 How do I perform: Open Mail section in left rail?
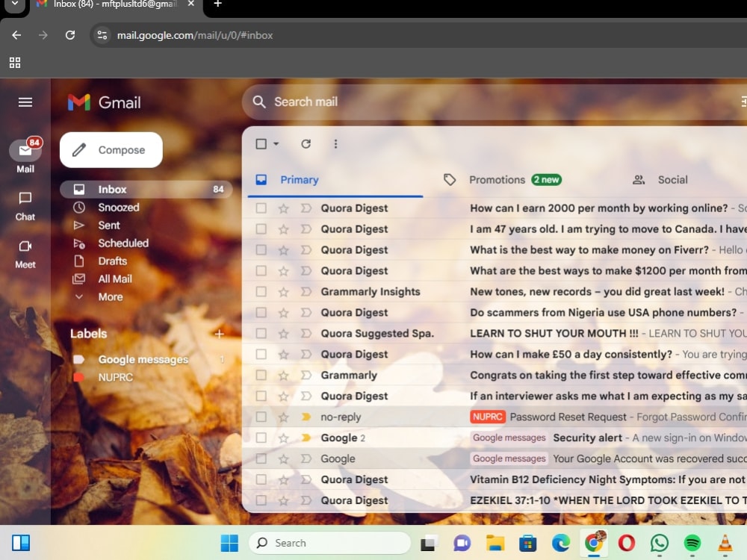(25, 156)
